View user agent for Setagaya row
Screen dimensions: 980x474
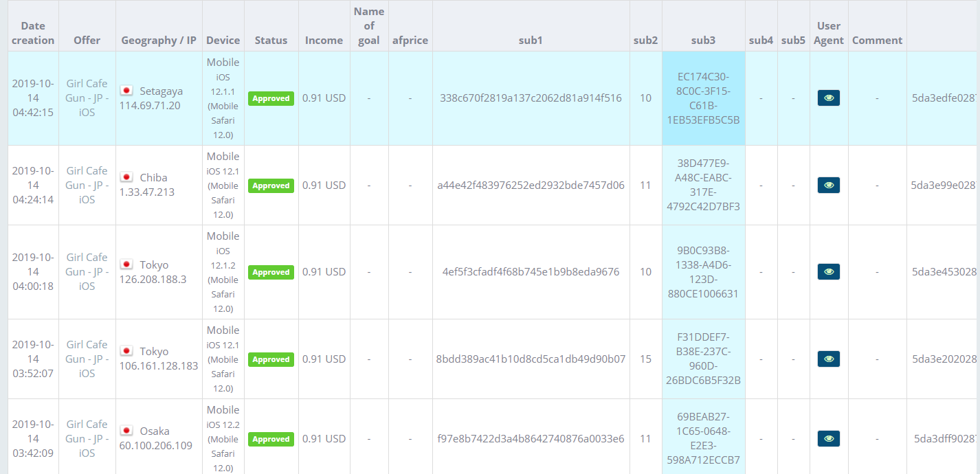(828, 98)
